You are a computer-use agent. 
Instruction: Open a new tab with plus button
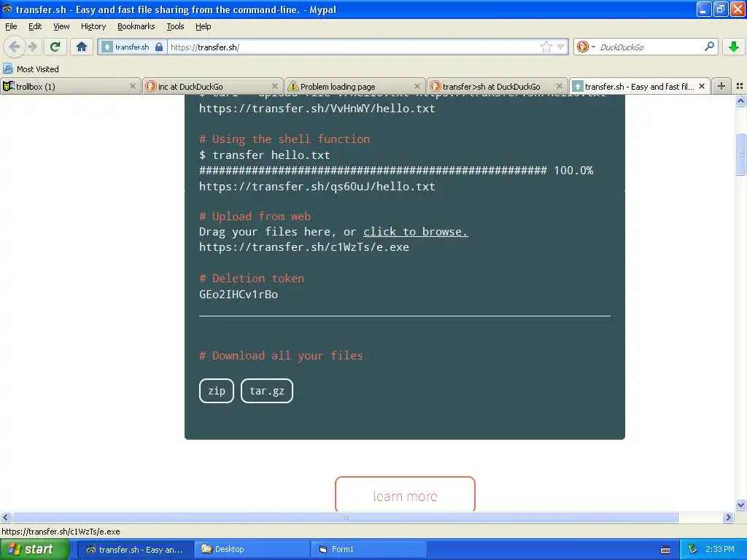[721, 86]
